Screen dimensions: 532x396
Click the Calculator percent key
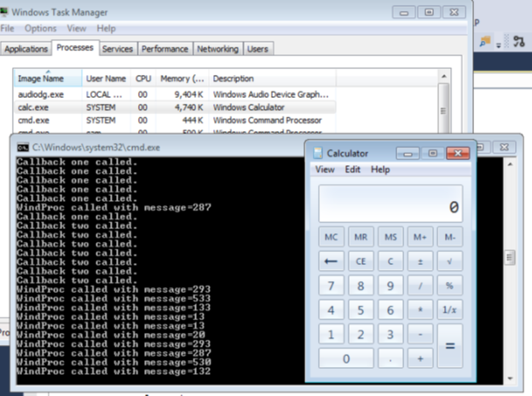coord(450,285)
